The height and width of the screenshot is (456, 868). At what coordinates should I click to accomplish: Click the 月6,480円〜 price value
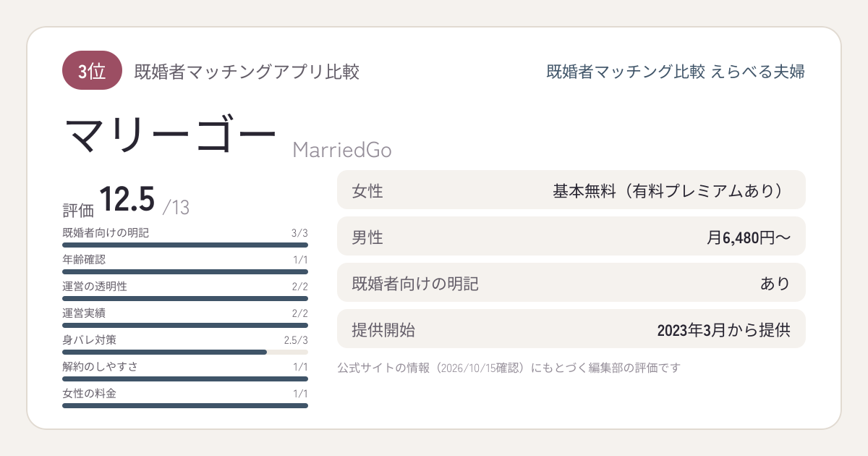click(749, 237)
